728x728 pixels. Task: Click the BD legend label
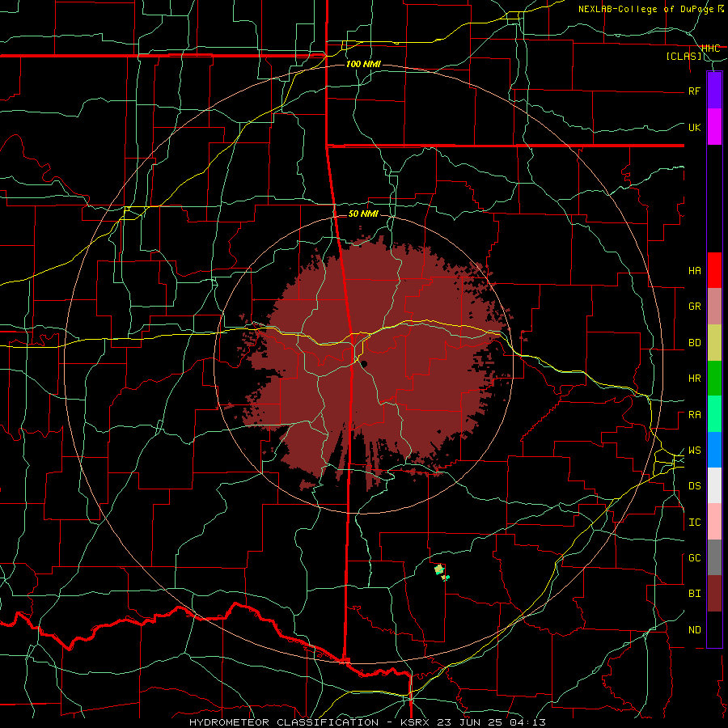click(695, 343)
